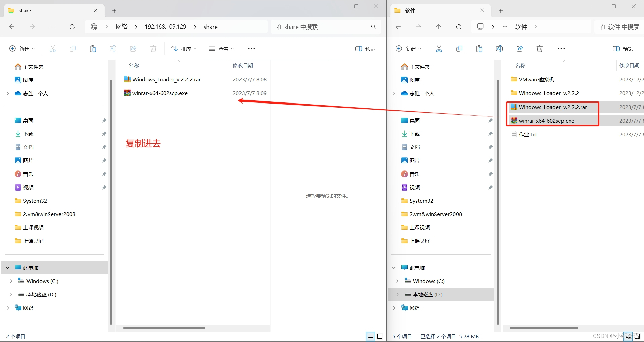This screenshot has width=644, height=342.
Task: Refresh the 软件 window
Action: [459, 27]
